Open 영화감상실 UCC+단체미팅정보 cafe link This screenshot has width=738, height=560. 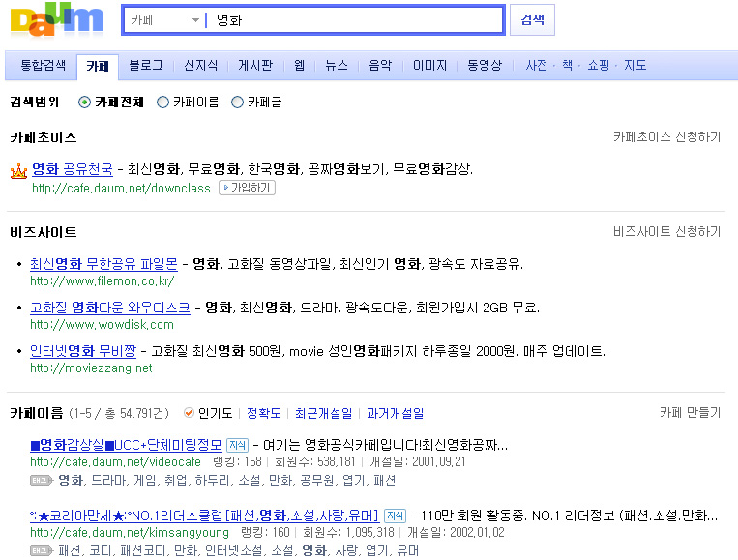(126, 445)
